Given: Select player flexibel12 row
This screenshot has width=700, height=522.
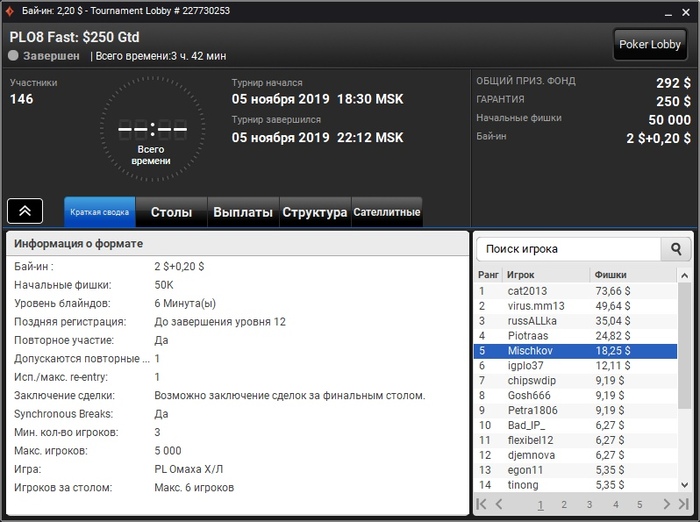Looking at the screenshot, I should click(x=575, y=440).
